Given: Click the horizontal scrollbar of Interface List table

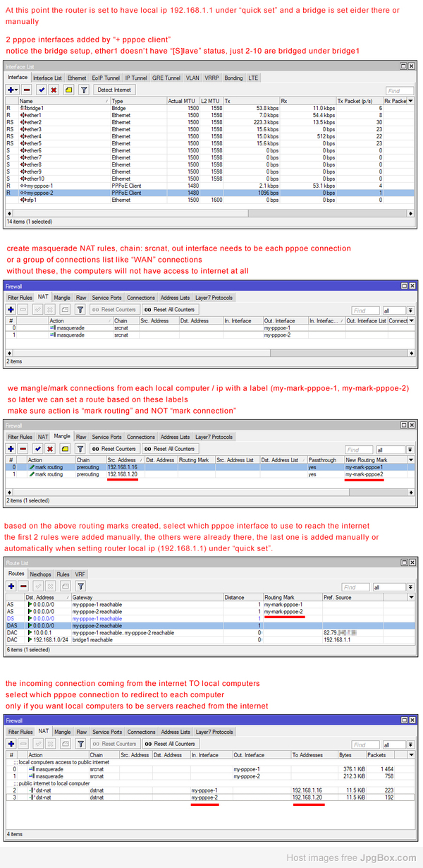Looking at the screenshot, I should click(210, 212).
